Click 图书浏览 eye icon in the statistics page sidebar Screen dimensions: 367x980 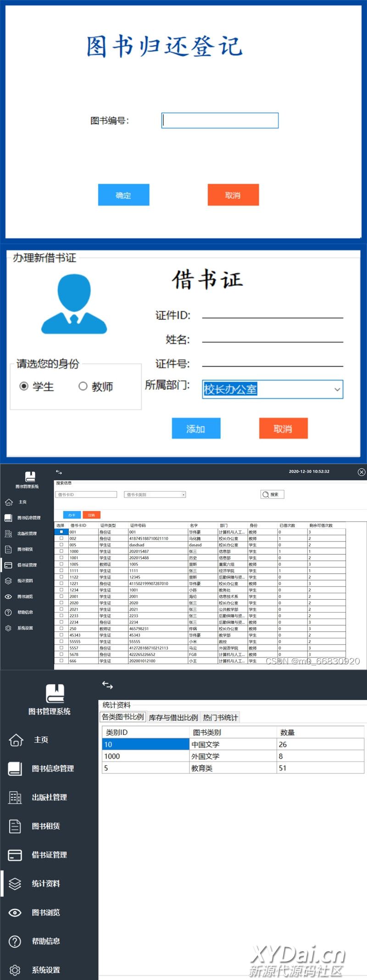point(15,912)
